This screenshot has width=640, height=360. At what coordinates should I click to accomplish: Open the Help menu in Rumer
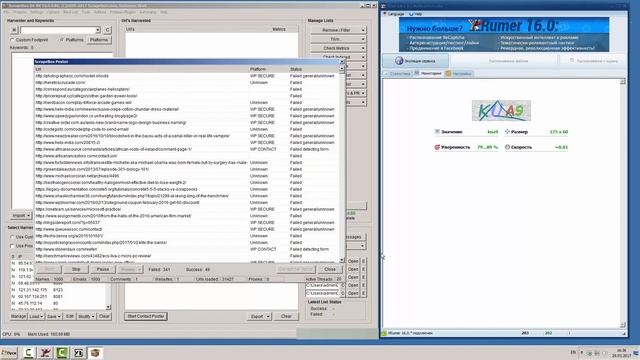click(416, 14)
